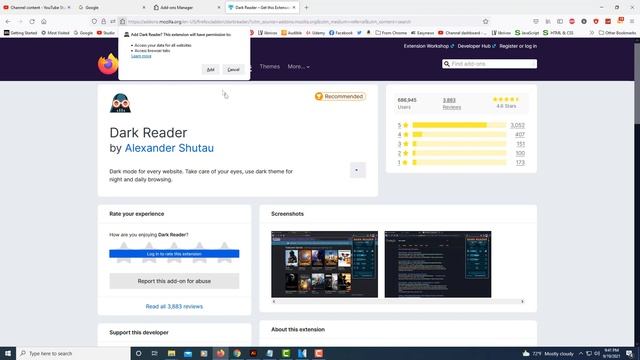Screen dimensions: 640x360
Task: Open From Chrome bookmarks folder
Action: coord(391,33)
